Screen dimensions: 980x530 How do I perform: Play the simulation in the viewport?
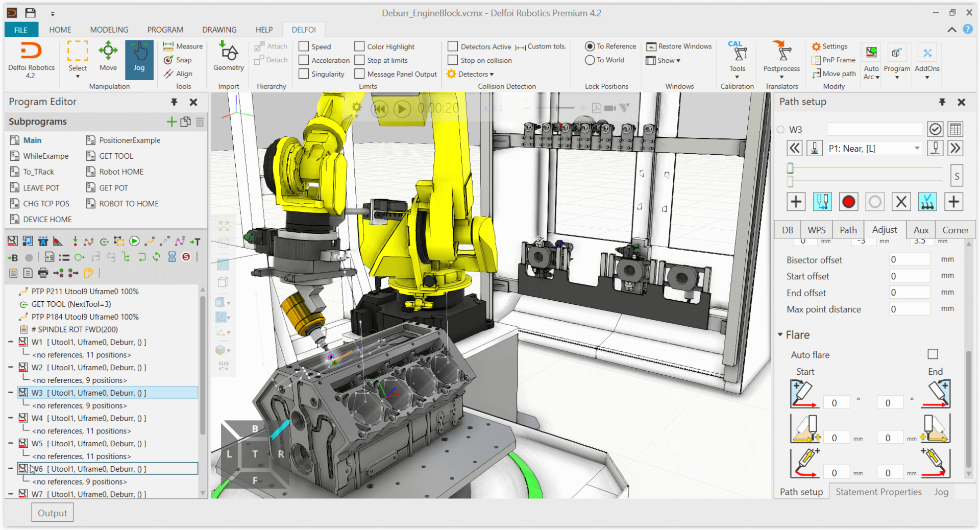tap(402, 109)
